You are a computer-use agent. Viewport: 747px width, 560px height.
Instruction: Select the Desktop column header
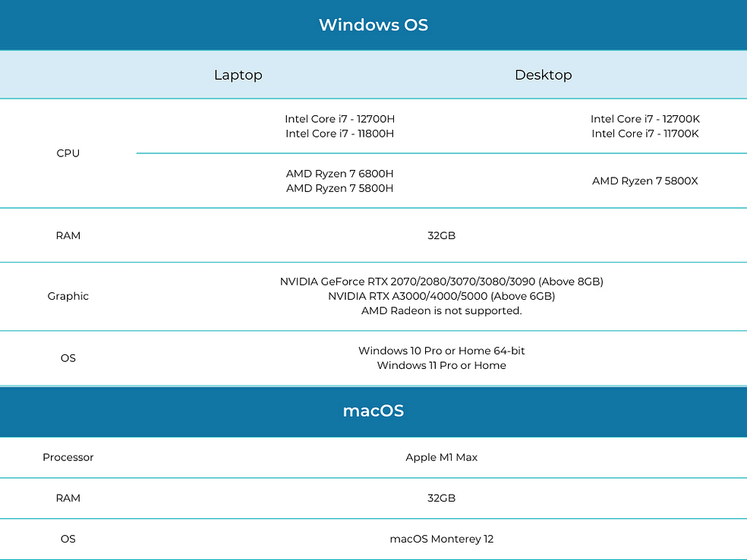coord(544,74)
